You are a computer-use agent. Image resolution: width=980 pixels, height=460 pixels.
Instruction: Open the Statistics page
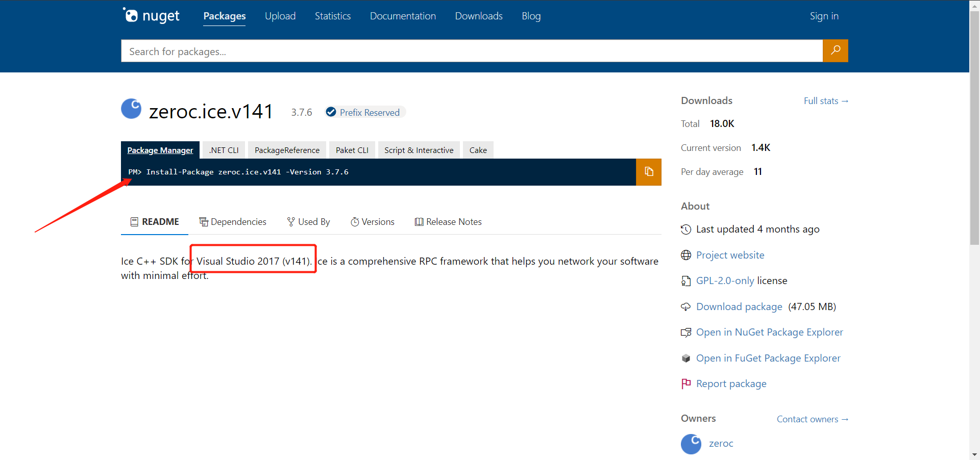tap(333, 16)
